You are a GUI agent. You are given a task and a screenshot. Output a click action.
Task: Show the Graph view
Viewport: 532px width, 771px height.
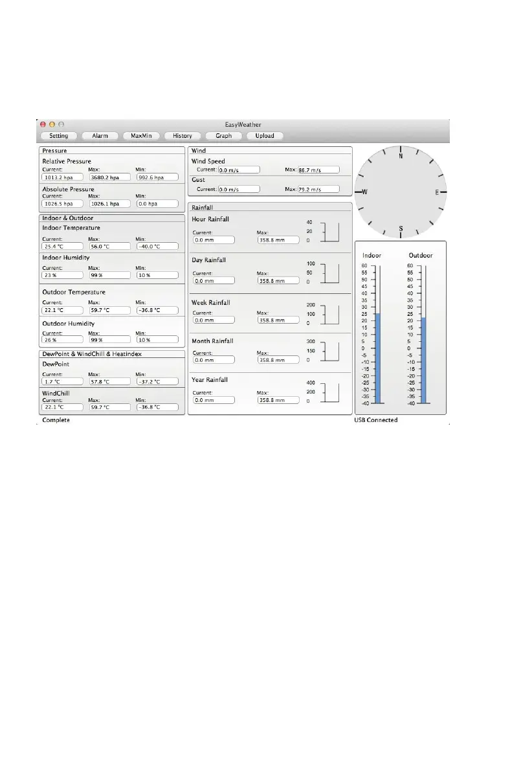click(x=224, y=136)
